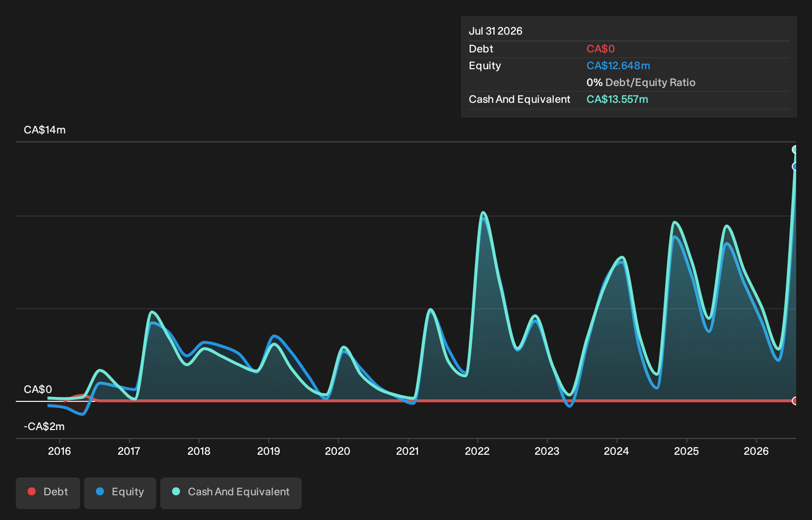Click the 2018 x-axis label

pyautogui.click(x=199, y=451)
